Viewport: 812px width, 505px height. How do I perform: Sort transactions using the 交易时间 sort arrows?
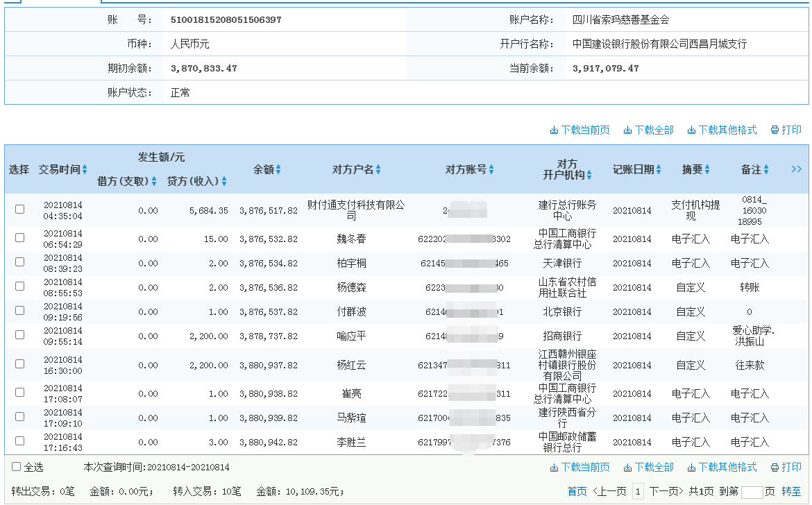(83, 169)
